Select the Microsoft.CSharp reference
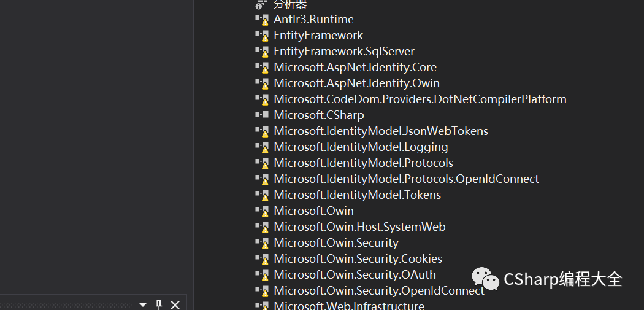This screenshot has height=310, width=644. click(319, 115)
